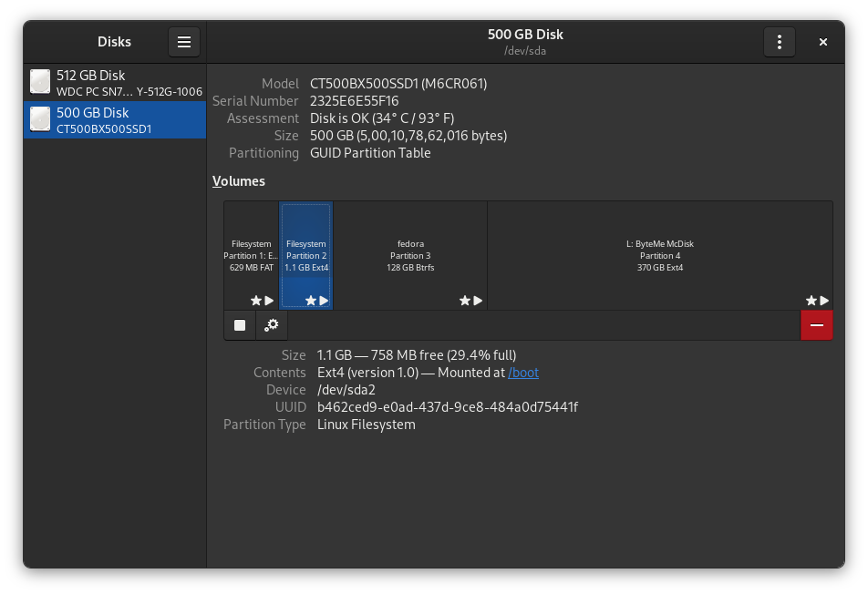Image resolution: width=868 pixels, height=594 pixels.
Task: Click the assessment text Disk is OK
Action: coord(382,118)
